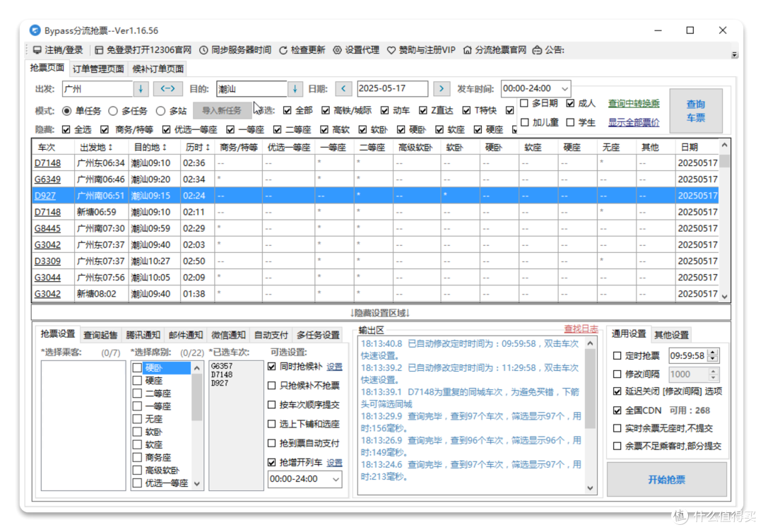Image resolution: width=763 pixels, height=532 pixels.
Task: Toggle the 动车 filter checkbox
Action: point(384,110)
